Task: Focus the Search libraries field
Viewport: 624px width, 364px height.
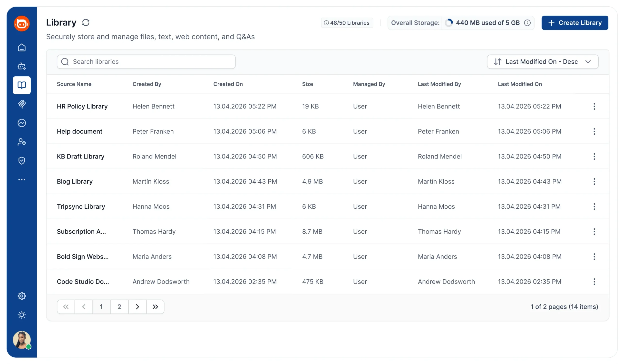Action: tap(146, 62)
